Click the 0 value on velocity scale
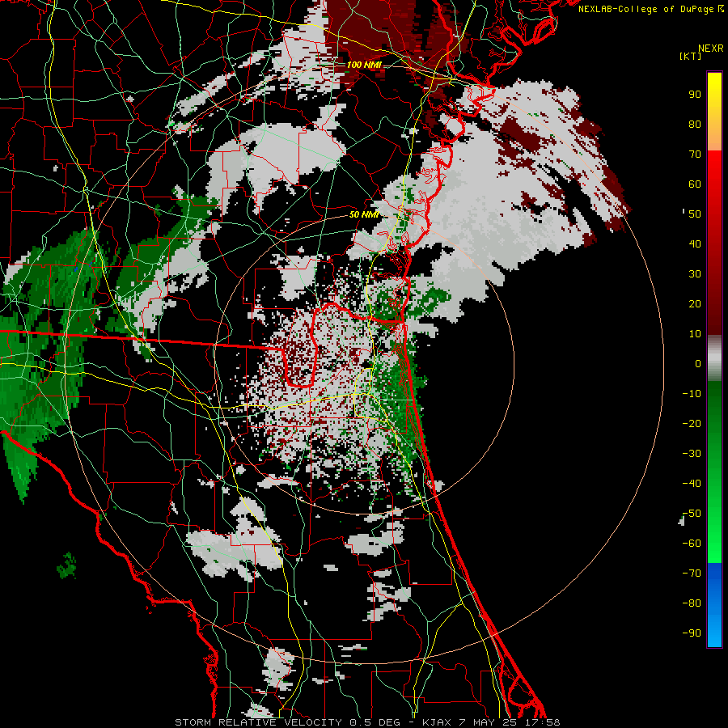This screenshot has height=728, width=728. click(698, 364)
